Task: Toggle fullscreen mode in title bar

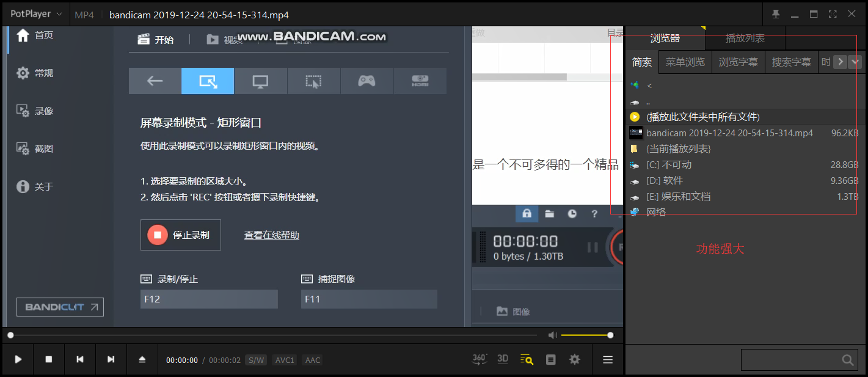Action: pos(832,14)
